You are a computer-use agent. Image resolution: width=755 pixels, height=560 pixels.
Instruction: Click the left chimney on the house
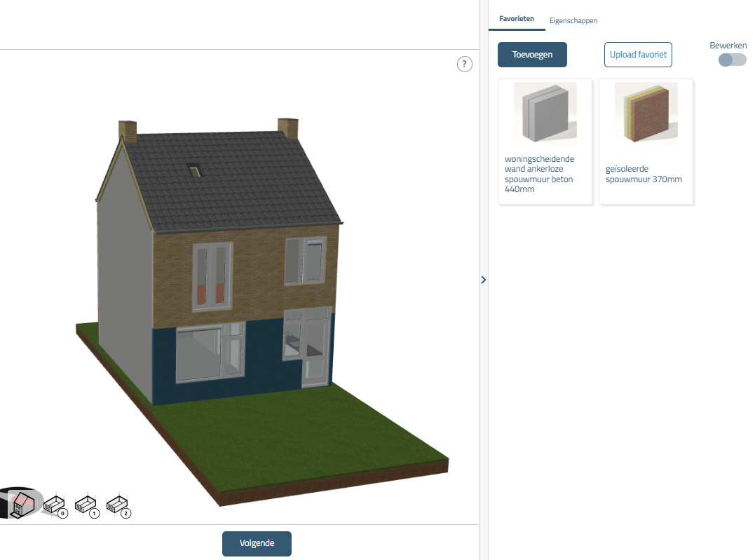128,131
